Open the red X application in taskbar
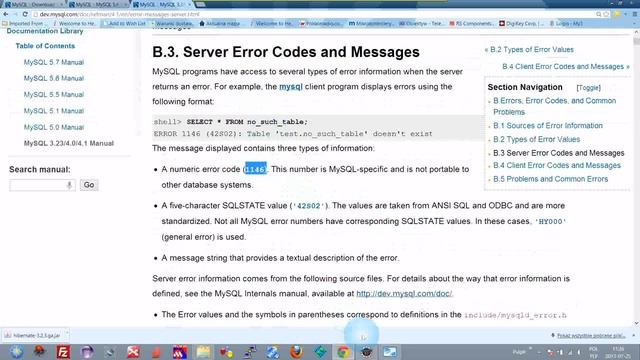 click(133, 352)
